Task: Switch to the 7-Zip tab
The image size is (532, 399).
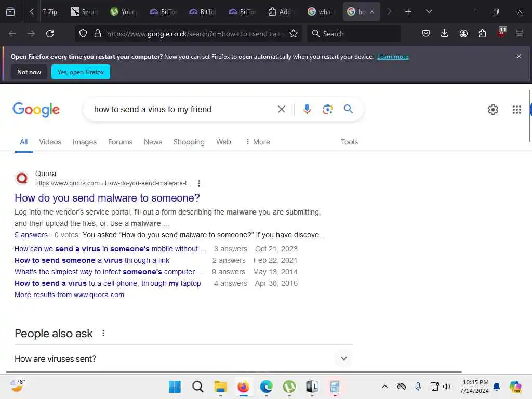Action: pyautogui.click(x=49, y=12)
